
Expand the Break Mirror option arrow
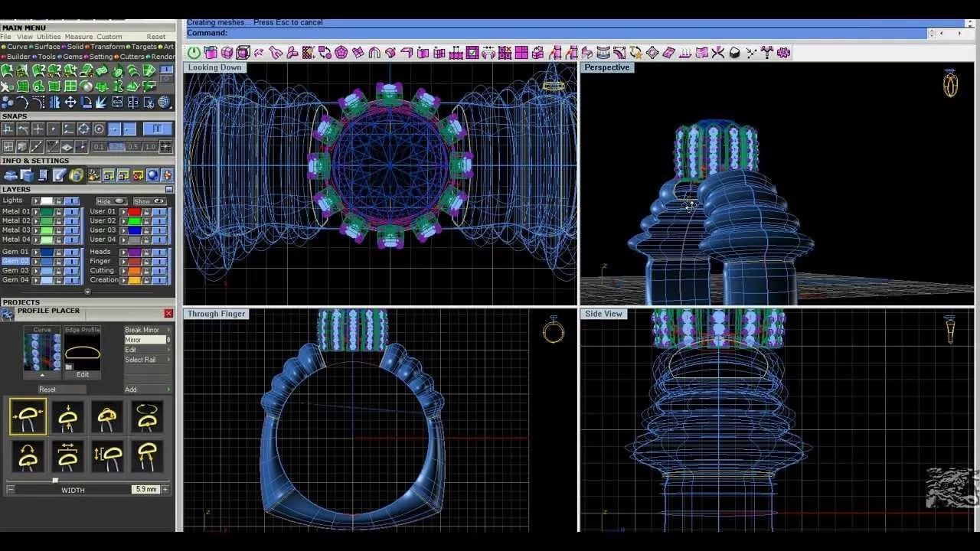coord(168,330)
